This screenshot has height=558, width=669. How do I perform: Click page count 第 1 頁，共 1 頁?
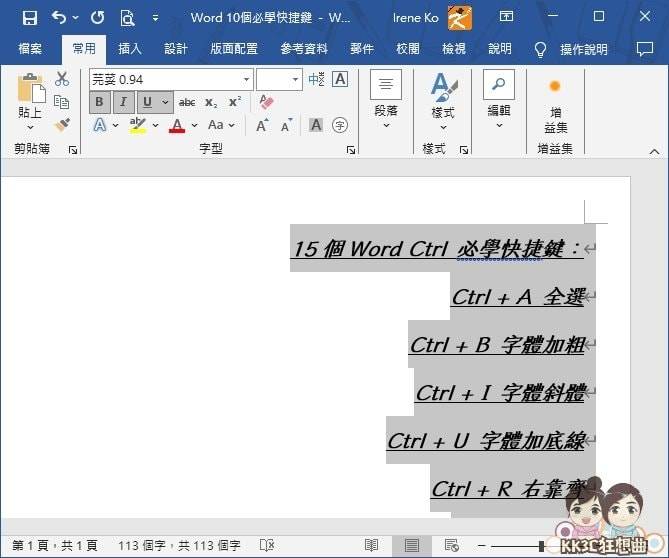click(55, 546)
